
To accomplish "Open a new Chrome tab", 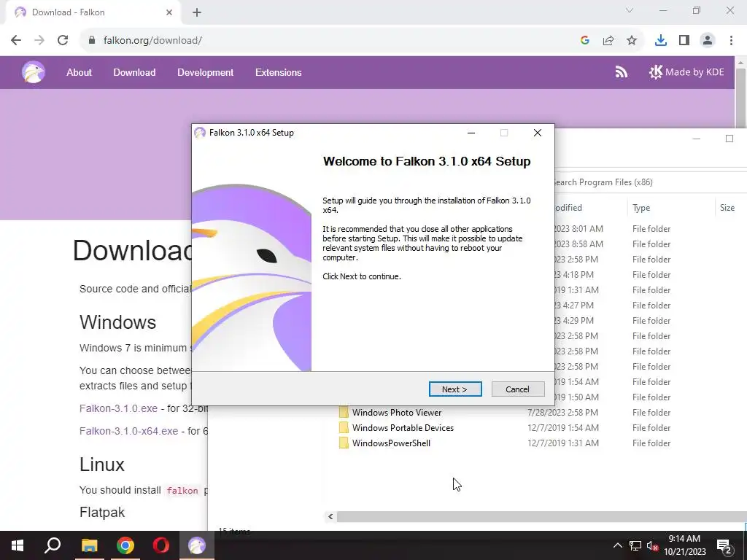I will [197, 12].
